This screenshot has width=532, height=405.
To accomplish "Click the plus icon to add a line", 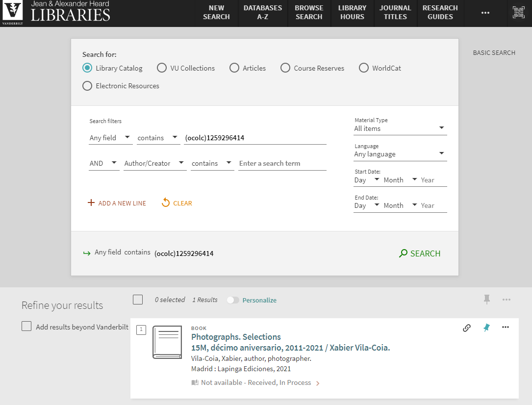I will [x=91, y=202].
